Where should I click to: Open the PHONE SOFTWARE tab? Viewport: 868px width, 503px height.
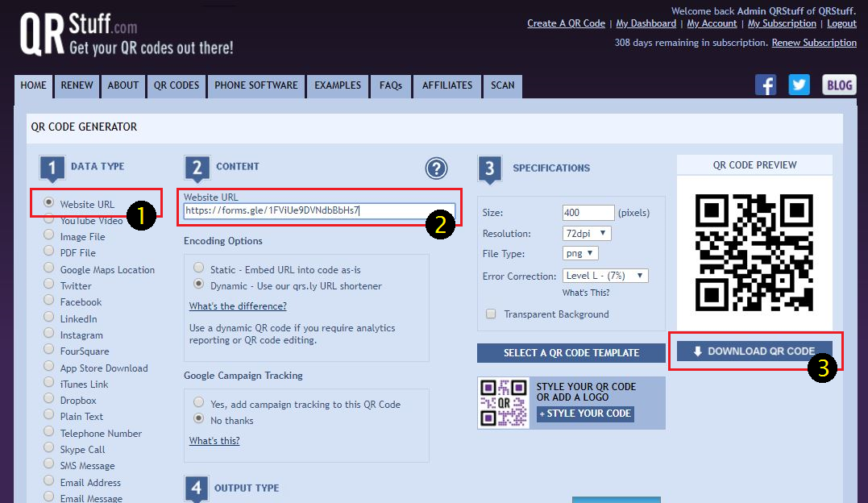pos(256,86)
